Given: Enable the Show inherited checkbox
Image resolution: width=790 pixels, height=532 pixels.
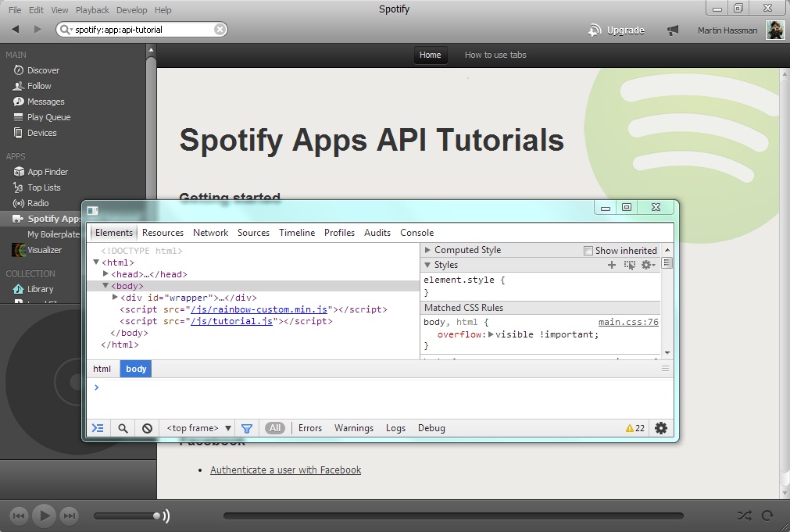Looking at the screenshot, I should 588,251.
